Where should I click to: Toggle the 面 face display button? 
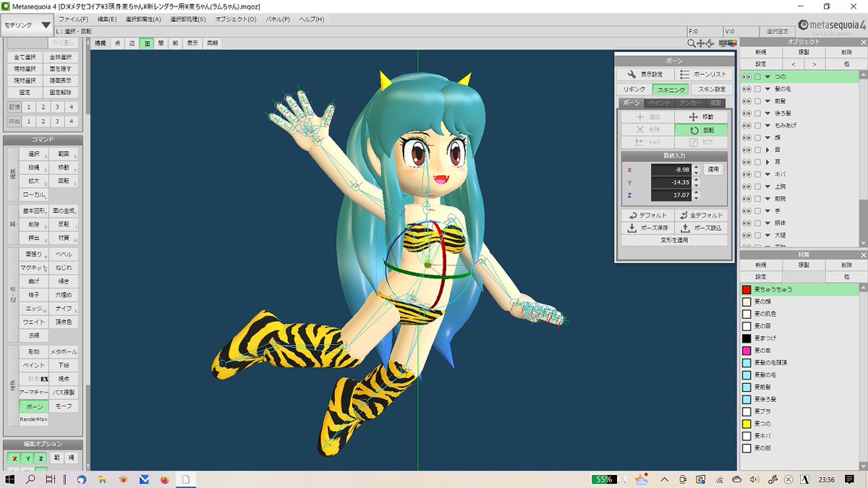[147, 43]
